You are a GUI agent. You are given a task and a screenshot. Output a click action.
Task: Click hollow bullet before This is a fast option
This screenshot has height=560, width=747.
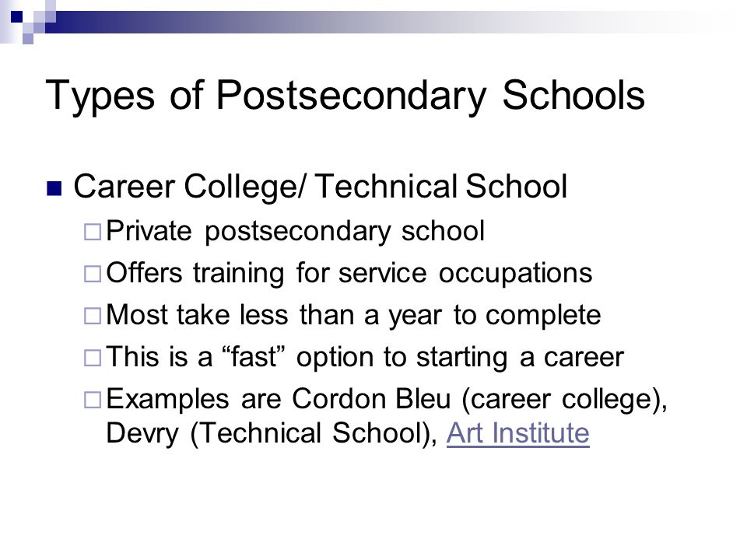click(x=93, y=358)
